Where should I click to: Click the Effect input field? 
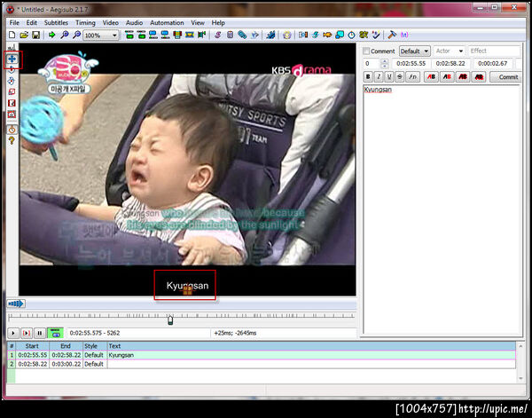coord(494,51)
